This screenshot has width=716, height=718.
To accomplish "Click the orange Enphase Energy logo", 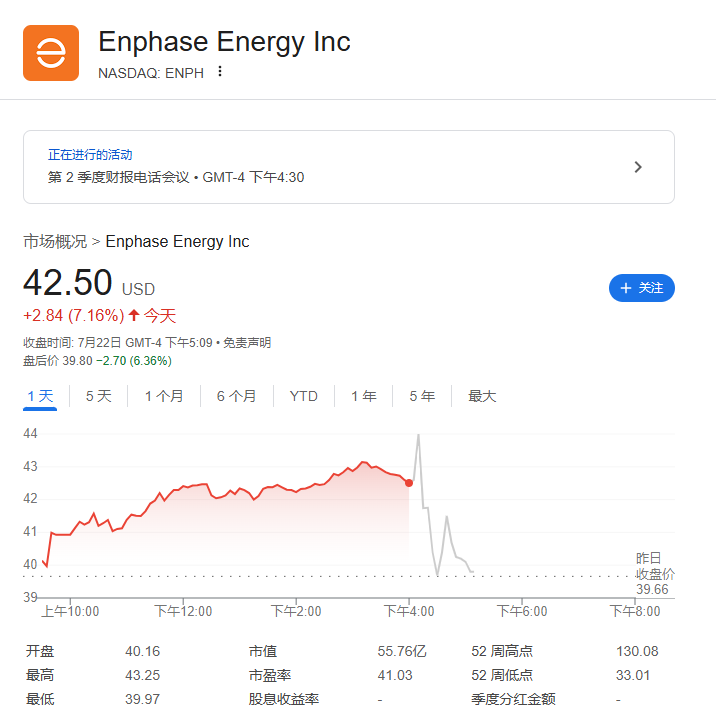I will [x=51, y=53].
